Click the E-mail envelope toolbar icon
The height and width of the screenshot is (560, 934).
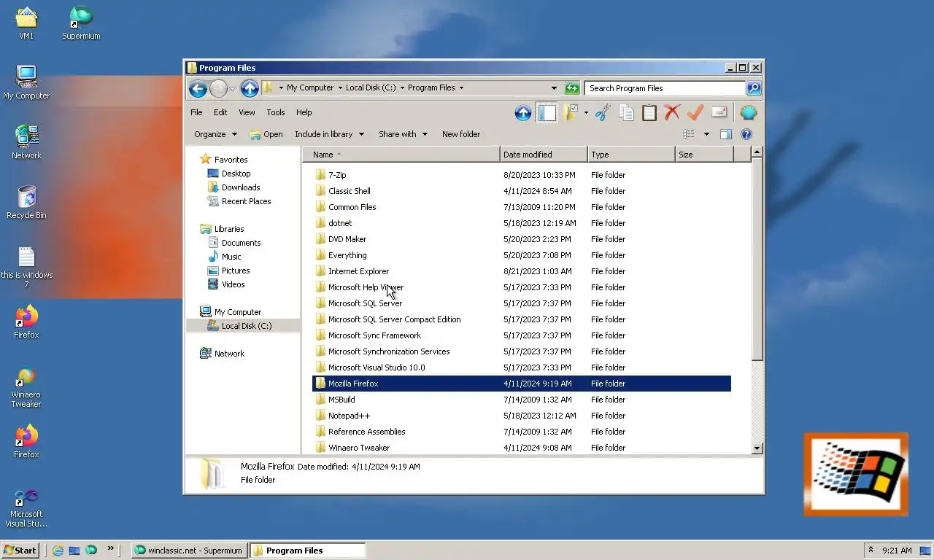pos(719,113)
